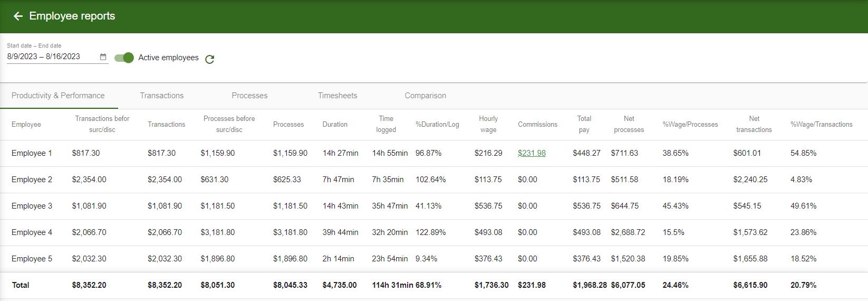Switch to the Transactions tab
868x301 pixels.
[162, 96]
